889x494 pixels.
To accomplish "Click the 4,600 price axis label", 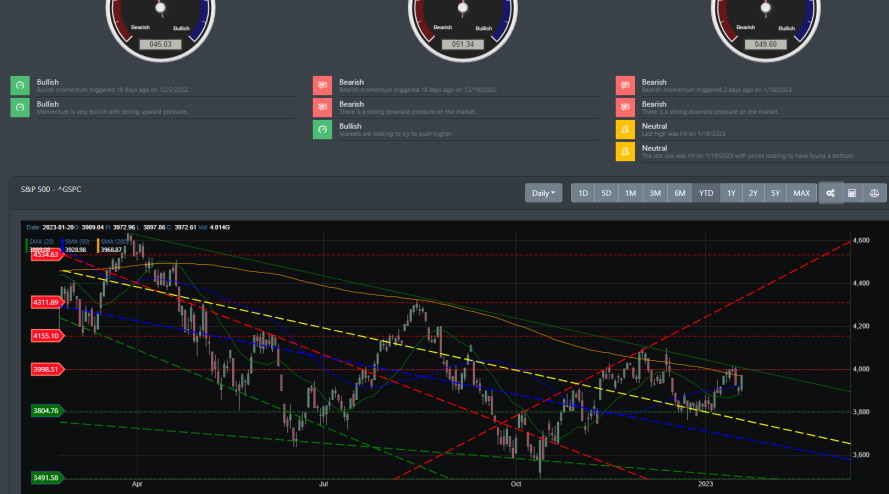I will pyautogui.click(x=861, y=240).
